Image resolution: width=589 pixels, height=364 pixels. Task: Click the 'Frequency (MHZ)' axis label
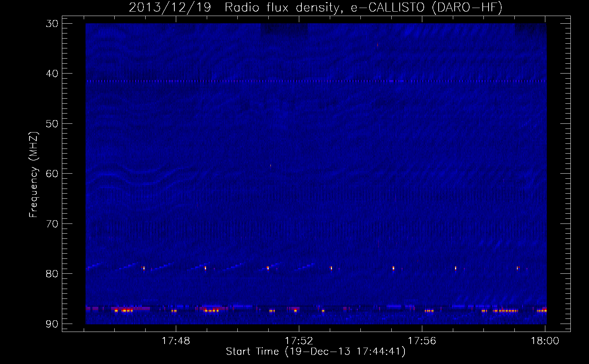33,175
